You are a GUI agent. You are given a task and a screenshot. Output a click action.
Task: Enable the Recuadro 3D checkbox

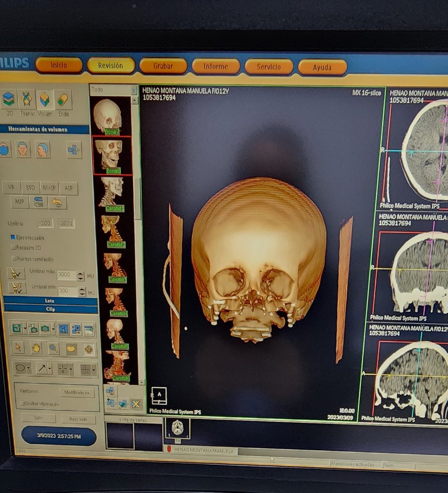tap(13, 247)
